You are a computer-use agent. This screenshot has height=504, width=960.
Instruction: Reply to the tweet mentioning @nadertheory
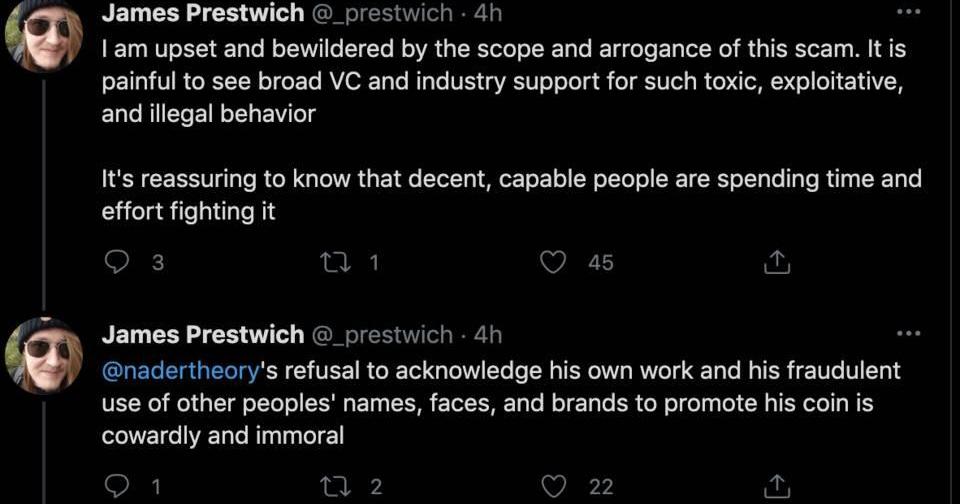click(x=118, y=486)
